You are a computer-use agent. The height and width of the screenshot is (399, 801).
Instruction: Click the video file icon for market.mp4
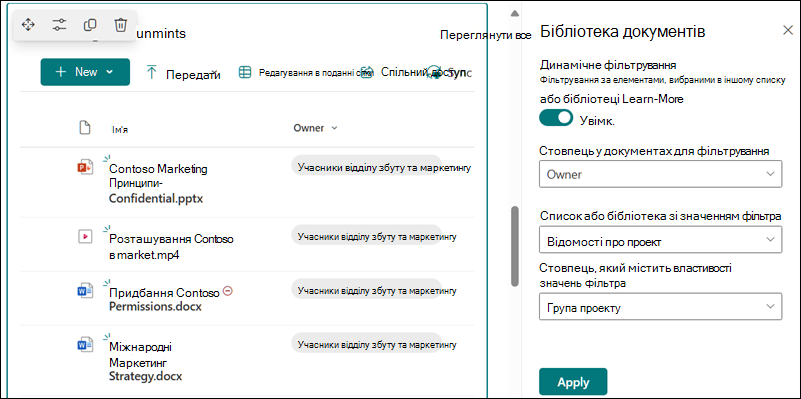(x=84, y=237)
